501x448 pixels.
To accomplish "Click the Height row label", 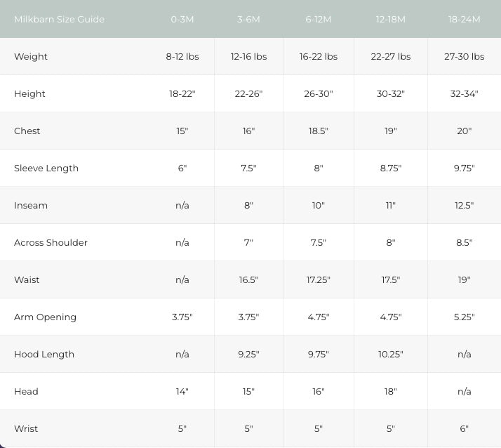I will [29, 93].
